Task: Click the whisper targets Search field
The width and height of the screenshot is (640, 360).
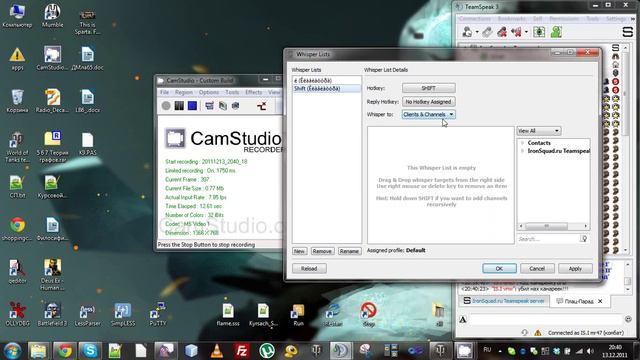Action: (548, 239)
